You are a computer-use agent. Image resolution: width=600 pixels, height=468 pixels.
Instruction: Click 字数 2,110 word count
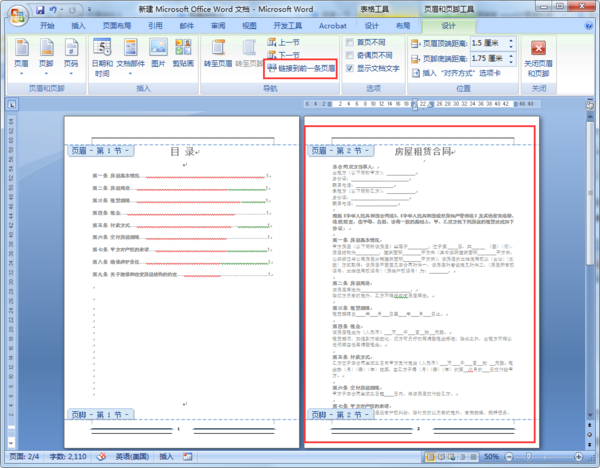coord(68,457)
